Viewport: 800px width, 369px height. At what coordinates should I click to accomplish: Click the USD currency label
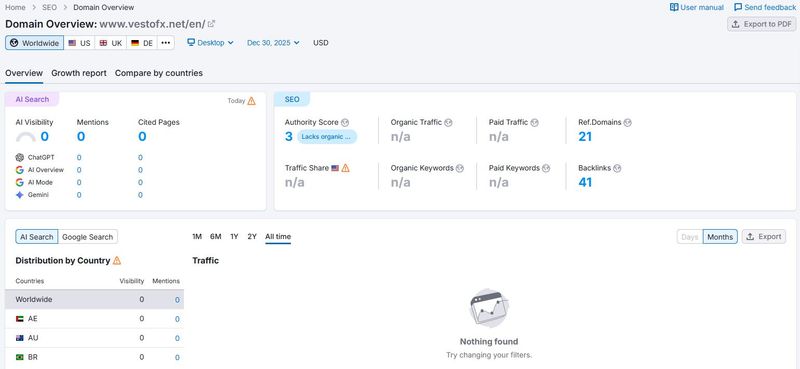tap(321, 43)
